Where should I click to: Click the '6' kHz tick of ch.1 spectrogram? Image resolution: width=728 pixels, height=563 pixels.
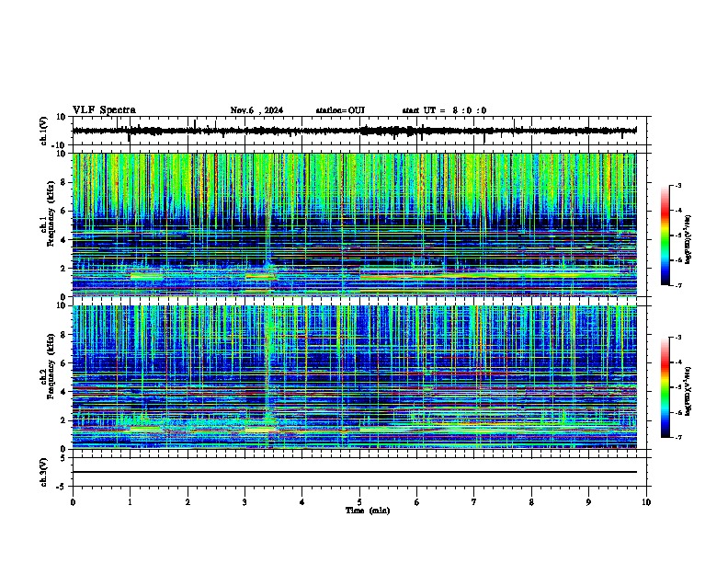(63, 211)
